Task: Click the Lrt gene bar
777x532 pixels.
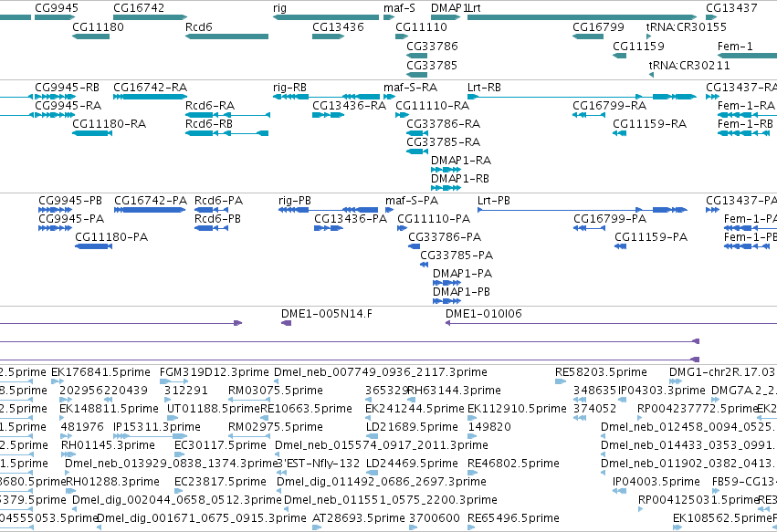Action: [x=583, y=17]
